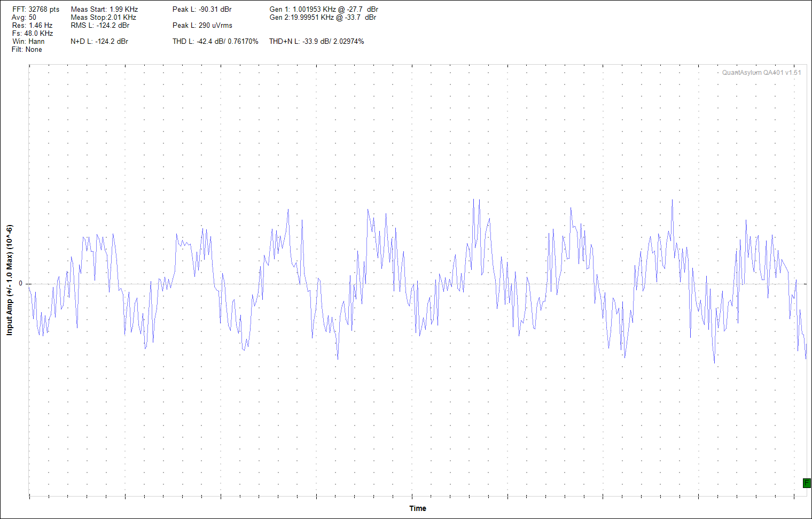Click the "Win: Hann" window label
The height and width of the screenshot is (519, 812).
coord(28,41)
